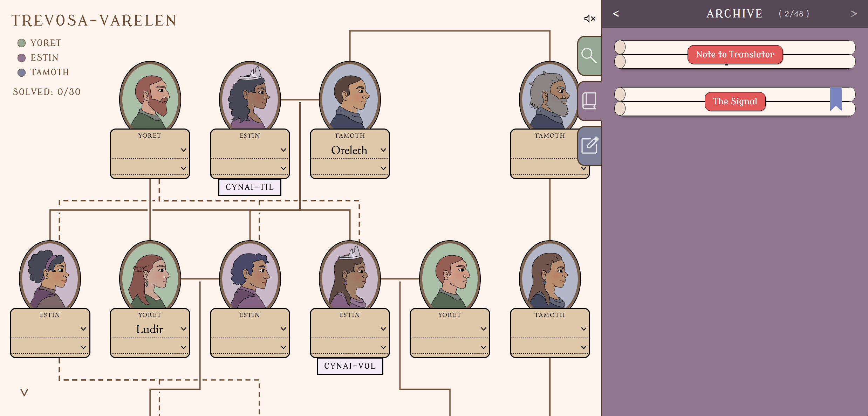Toggle the Tamoth blue legend dot
868x416 pixels.
[x=22, y=72]
